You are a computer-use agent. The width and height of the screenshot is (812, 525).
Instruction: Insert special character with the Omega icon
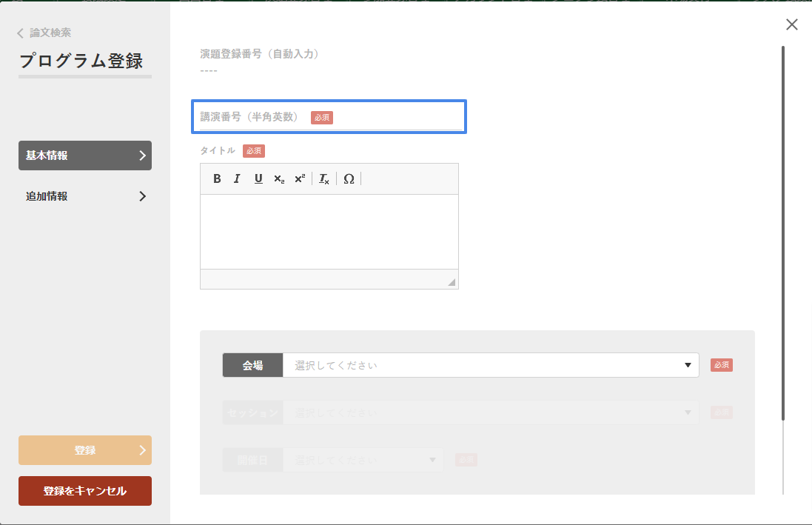[349, 178]
